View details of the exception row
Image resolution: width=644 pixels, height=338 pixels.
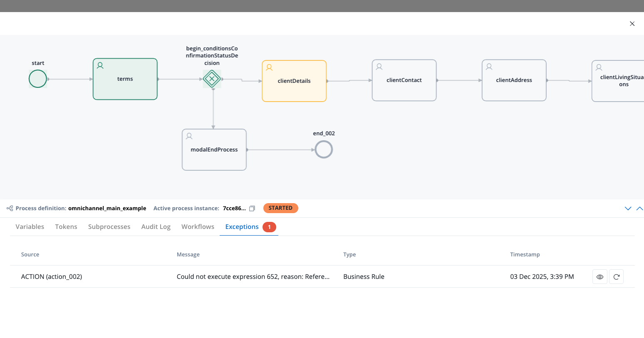[x=599, y=277]
